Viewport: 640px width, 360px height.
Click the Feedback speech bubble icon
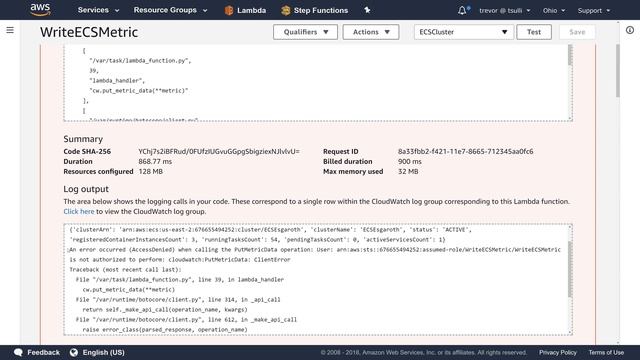point(18,352)
